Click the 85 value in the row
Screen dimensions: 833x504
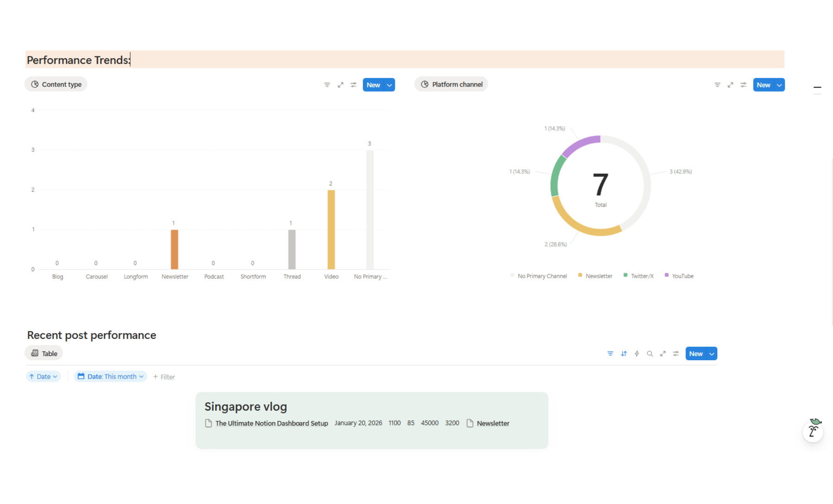click(411, 424)
